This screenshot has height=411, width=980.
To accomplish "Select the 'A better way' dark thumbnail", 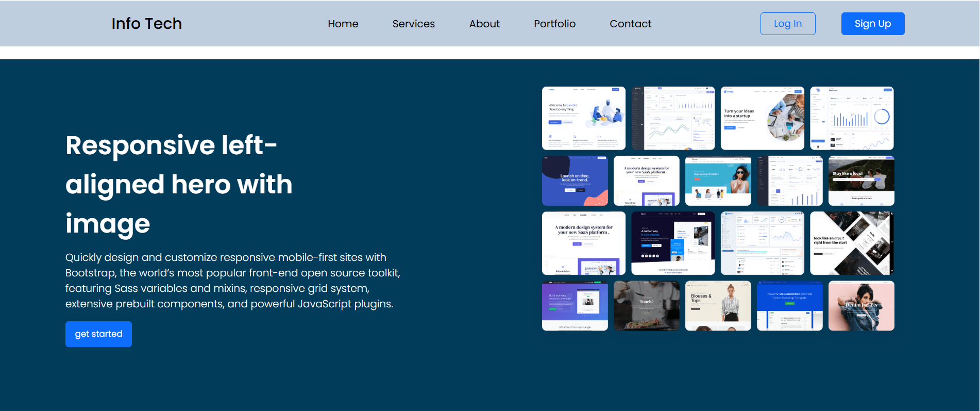I will (672, 243).
